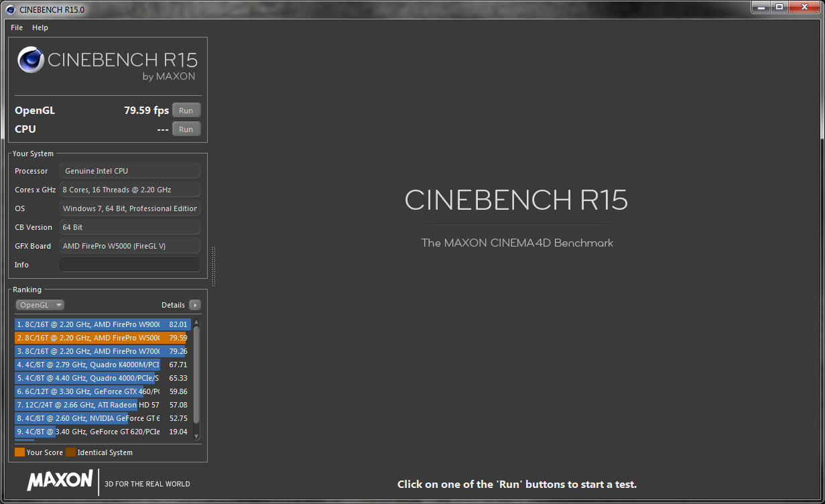Select ranking row 5 Quadro 4000

click(103, 378)
